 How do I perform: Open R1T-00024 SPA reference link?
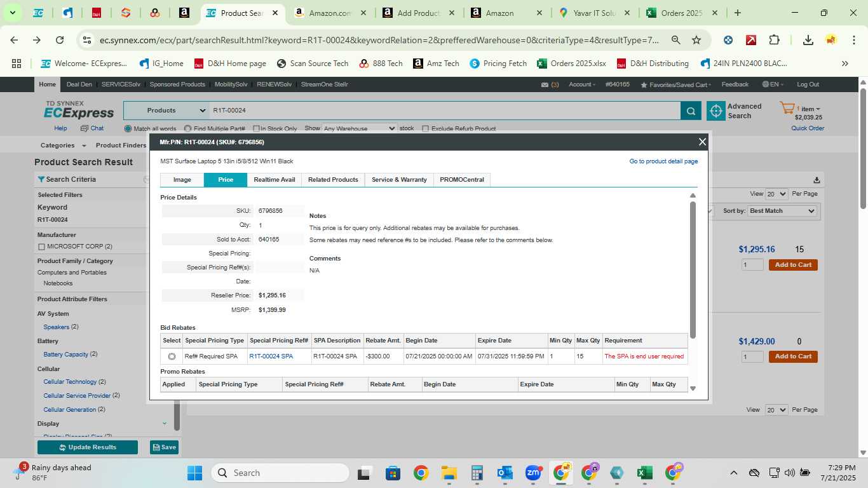[x=271, y=356]
